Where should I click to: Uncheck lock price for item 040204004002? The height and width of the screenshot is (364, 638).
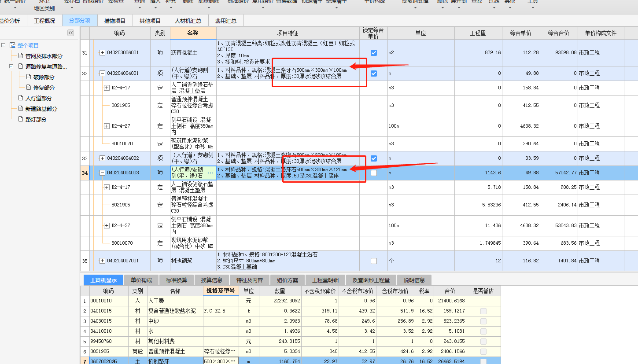pyautogui.click(x=374, y=158)
